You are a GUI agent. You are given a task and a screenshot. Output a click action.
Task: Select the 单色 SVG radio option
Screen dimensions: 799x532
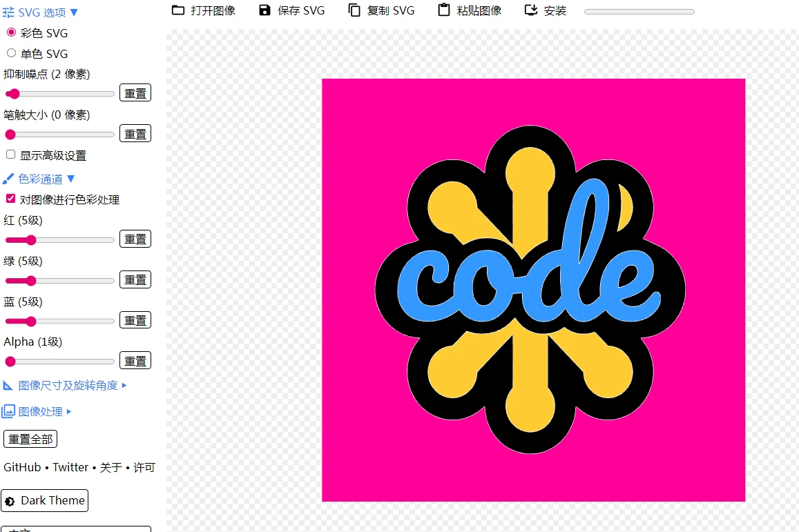11,52
